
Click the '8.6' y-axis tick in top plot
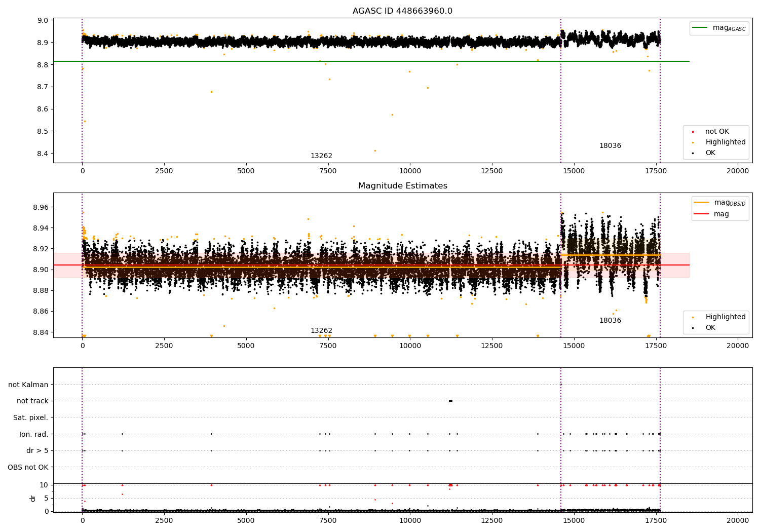tap(43, 109)
